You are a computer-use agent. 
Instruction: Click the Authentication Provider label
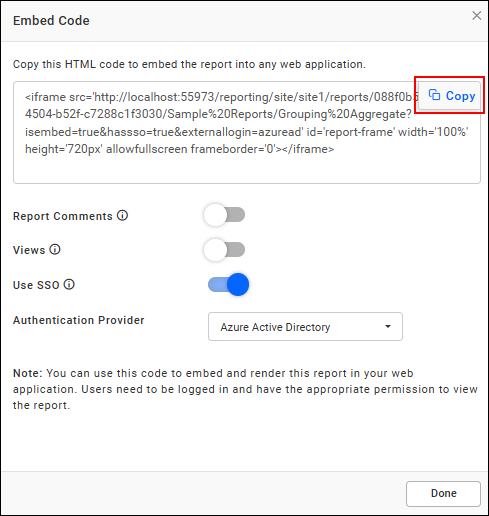(x=79, y=320)
